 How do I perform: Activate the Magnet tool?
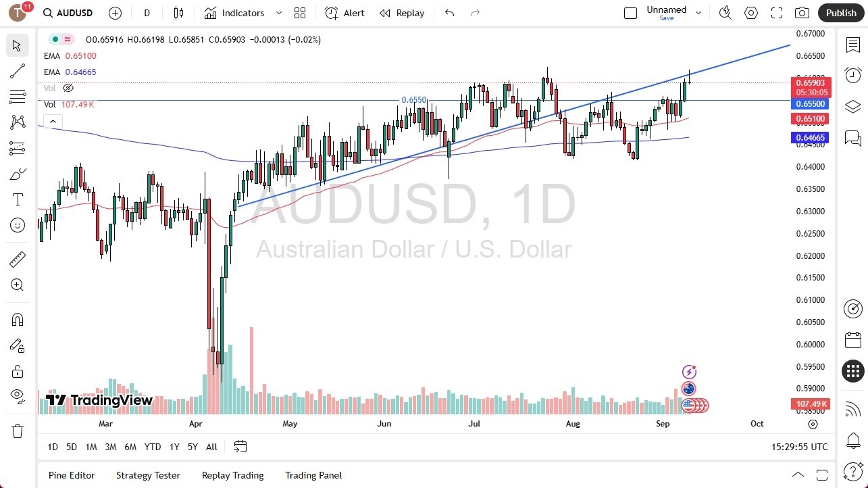(17, 319)
